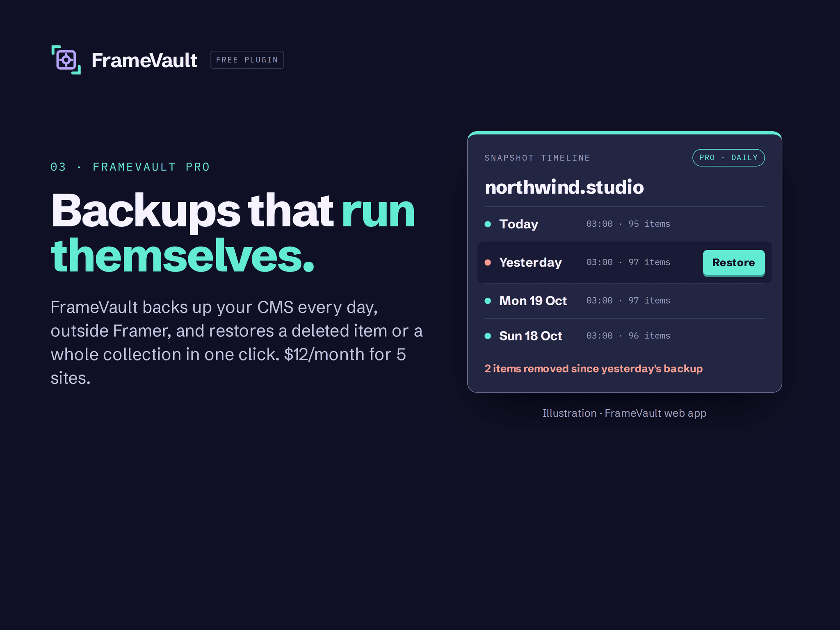Click '03:00 · 97 items' in Mon 19 Oct row
This screenshot has height=630, width=840.
point(628,301)
